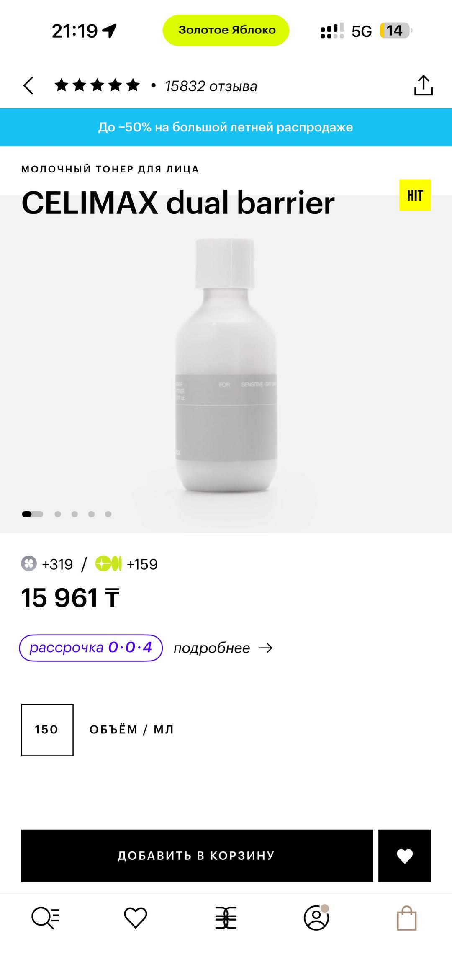Open the 15832 отзыва reviews link
452x980 pixels.
(x=211, y=86)
